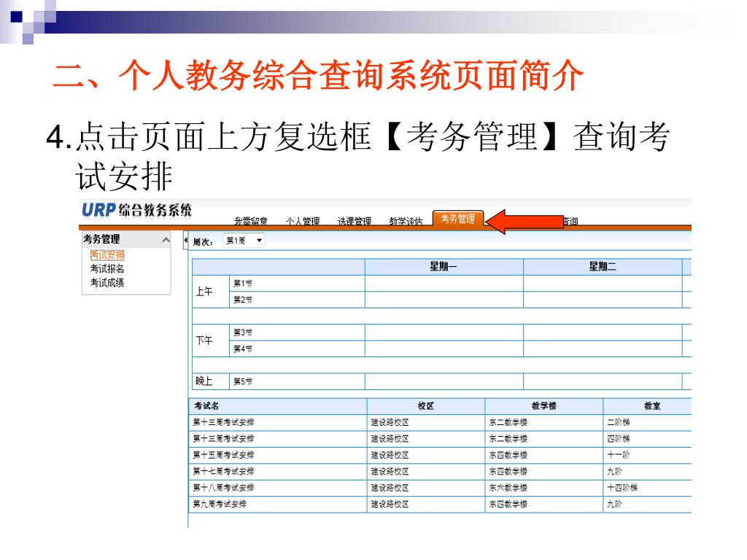Open the 考试报名 sidebar link

(107, 268)
